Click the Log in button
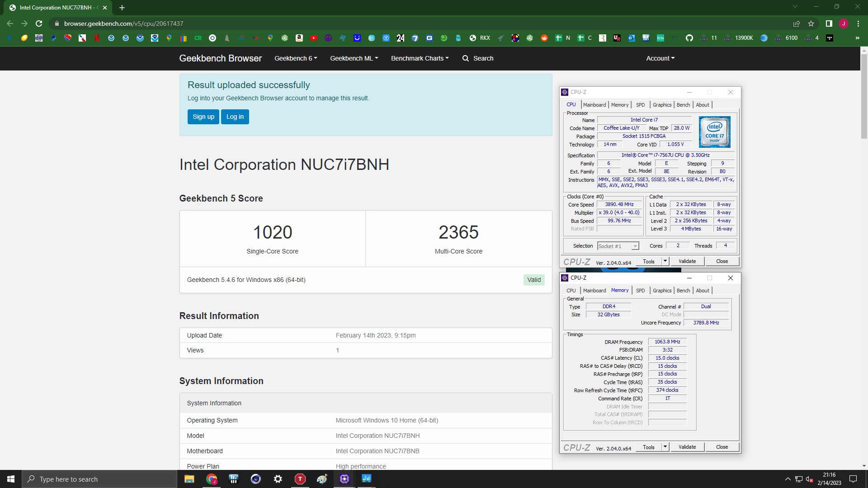The height and width of the screenshot is (488, 868). point(235,117)
